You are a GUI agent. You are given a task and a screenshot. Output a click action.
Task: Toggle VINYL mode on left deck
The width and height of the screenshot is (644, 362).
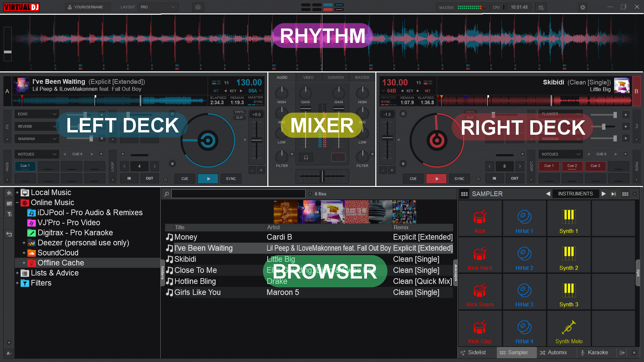coord(239,112)
